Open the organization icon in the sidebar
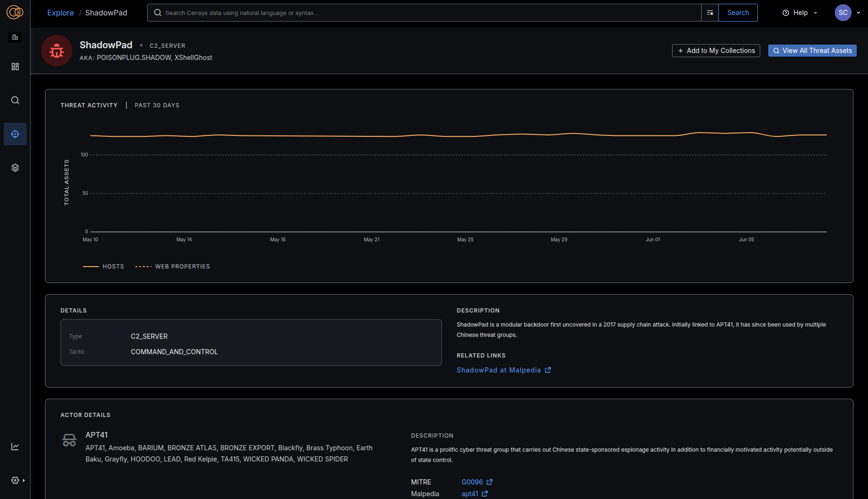 15,37
